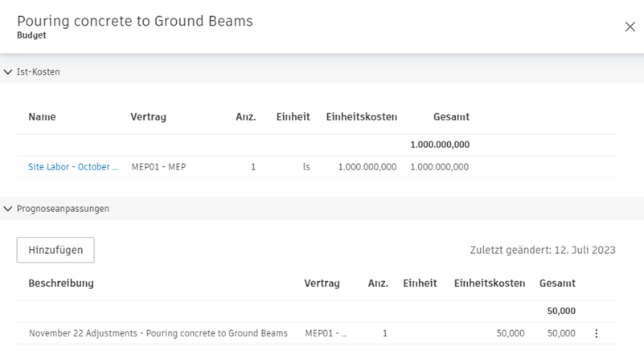Click the MEP01 - MEP contract cell
644x363 pixels.
(158, 167)
